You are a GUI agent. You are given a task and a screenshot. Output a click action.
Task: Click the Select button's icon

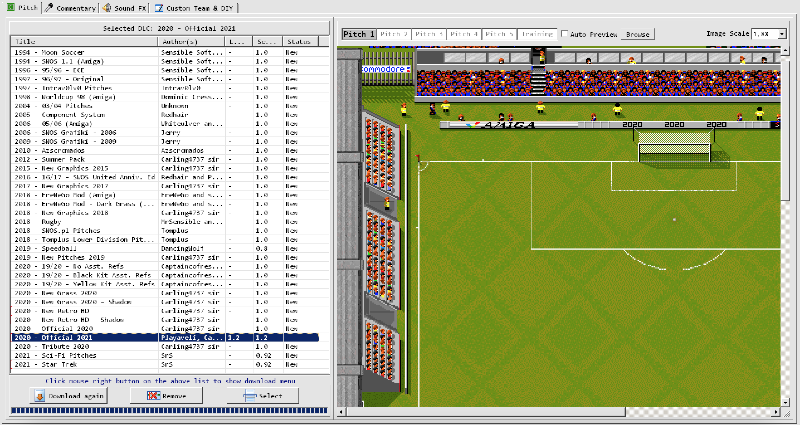[247, 396]
